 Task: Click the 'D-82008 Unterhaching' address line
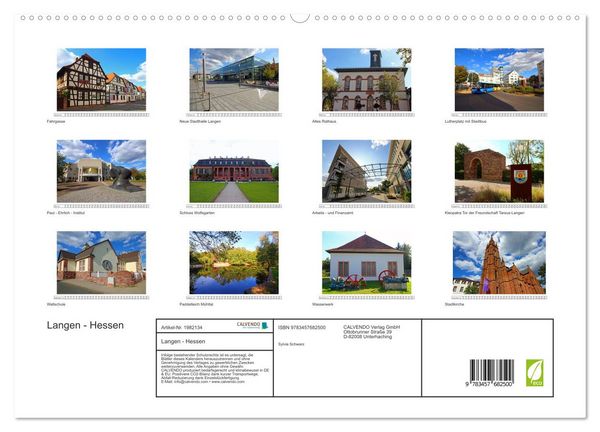367,337
